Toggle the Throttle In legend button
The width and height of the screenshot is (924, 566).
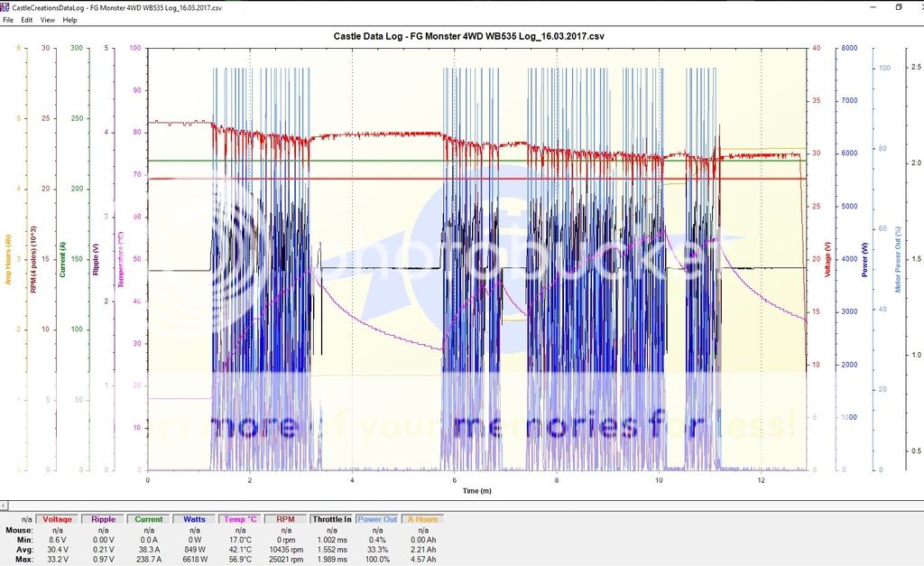pos(332,519)
